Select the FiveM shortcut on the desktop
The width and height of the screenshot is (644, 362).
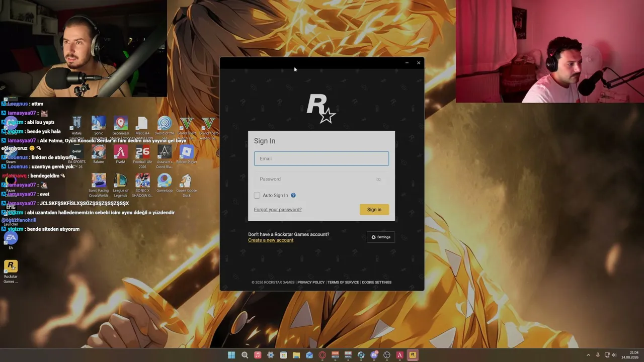[120, 155]
